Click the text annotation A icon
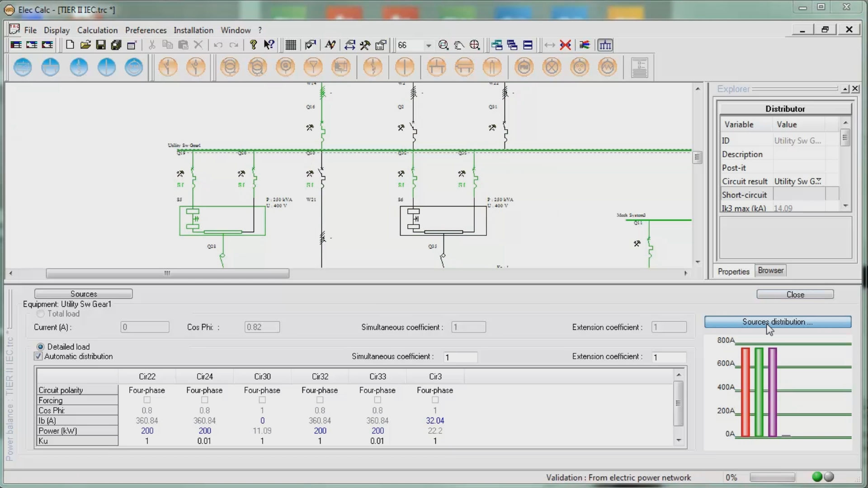This screenshot has width=868, height=488. point(330,45)
